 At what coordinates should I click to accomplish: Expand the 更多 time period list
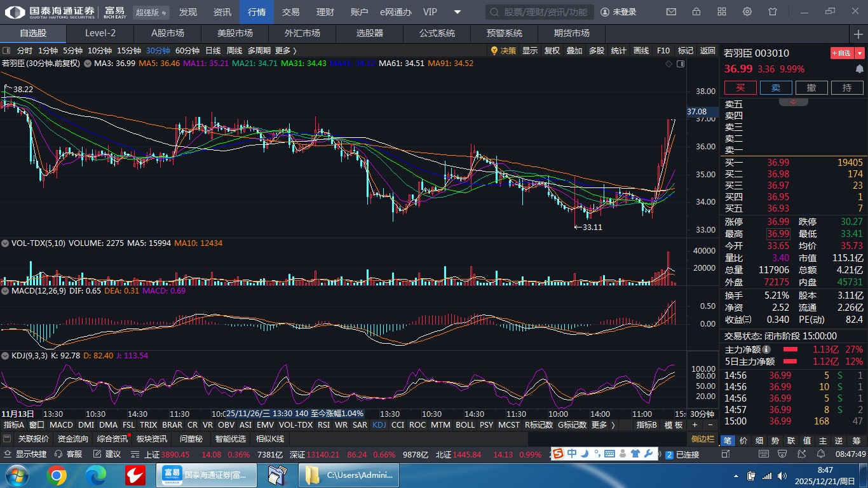click(x=286, y=51)
